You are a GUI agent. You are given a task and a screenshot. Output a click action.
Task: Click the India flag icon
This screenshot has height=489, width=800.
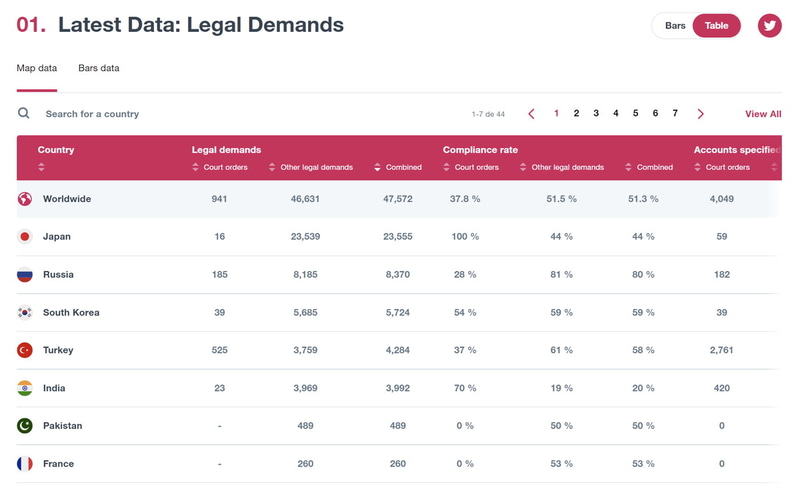point(25,388)
